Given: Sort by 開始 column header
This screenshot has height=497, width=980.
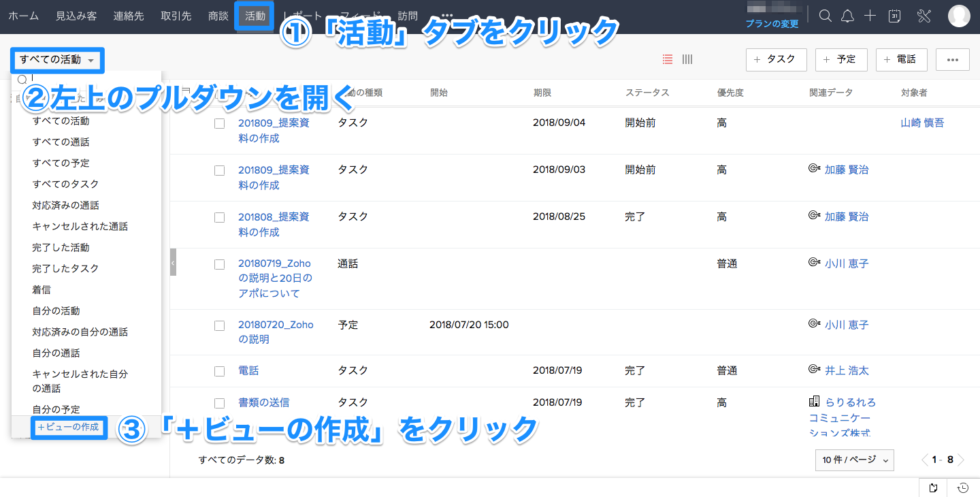Looking at the screenshot, I should 439,93.
